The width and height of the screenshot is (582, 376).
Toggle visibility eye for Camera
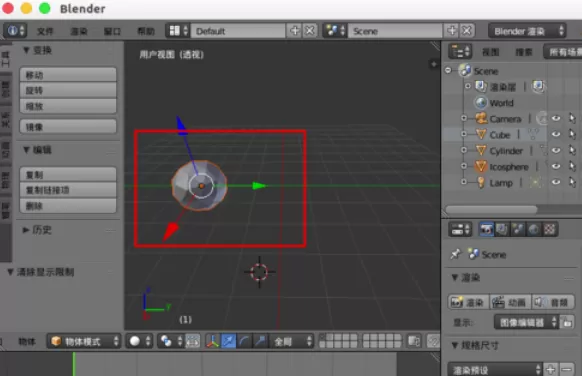pyautogui.click(x=556, y=118)
